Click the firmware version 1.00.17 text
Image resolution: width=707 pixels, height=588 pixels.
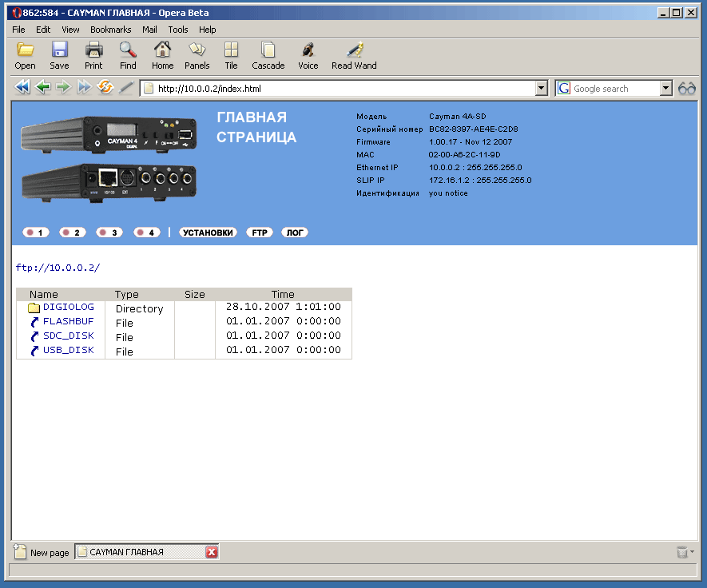point(444,142)
